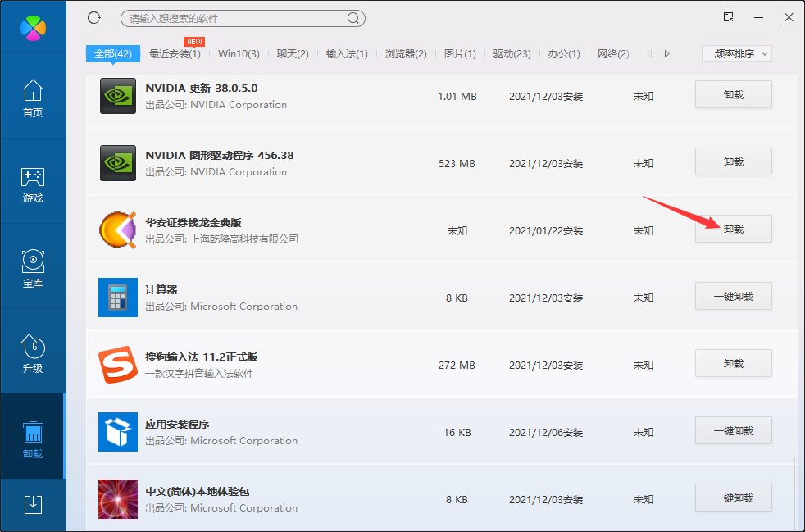This screenshot has height=532, width=805.
Task: Click 一键卸载 for 中文(简体)本地体验包
Action: [x=733, y=498]
